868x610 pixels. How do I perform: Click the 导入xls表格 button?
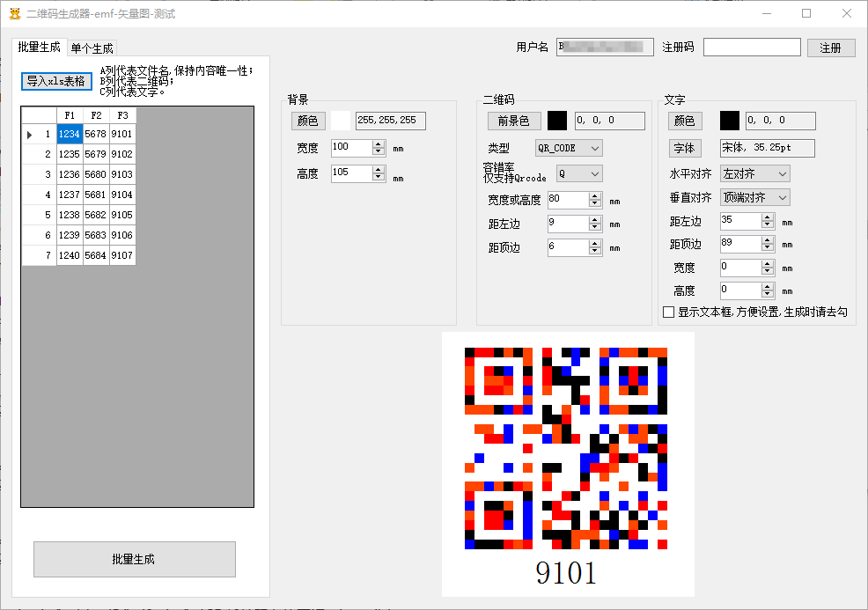(x=56, y=81)
